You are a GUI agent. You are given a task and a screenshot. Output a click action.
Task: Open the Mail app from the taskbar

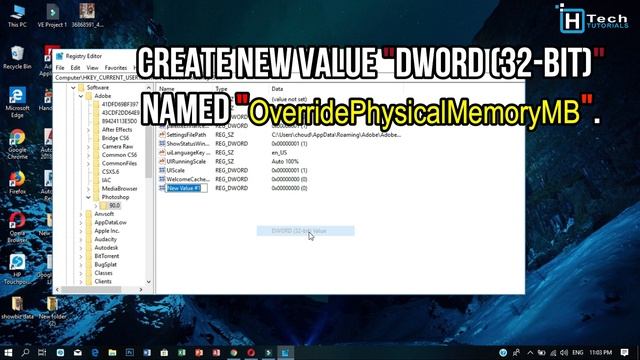[78, 352]
